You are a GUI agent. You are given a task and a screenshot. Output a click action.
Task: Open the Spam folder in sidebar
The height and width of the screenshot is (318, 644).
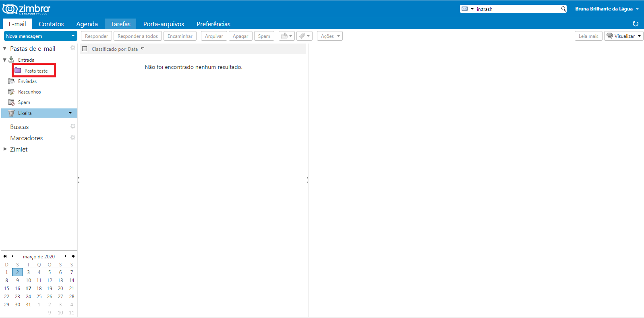point(24,102)
